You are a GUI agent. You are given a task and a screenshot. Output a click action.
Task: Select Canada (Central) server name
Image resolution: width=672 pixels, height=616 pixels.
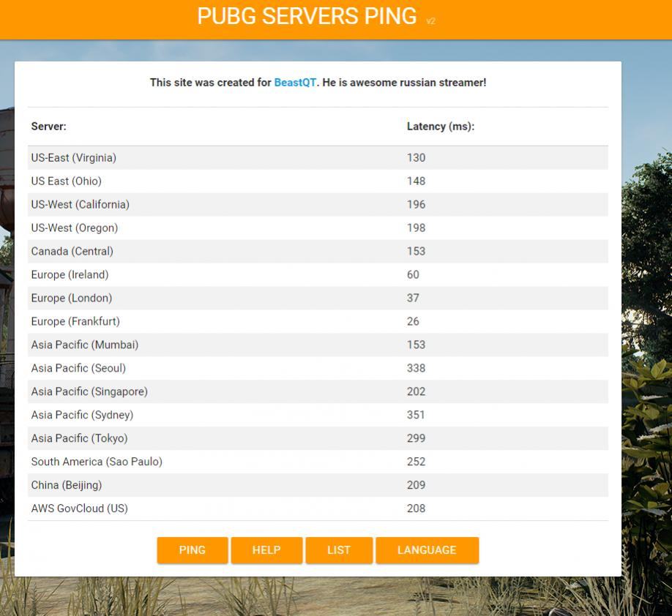click(72, 251)
